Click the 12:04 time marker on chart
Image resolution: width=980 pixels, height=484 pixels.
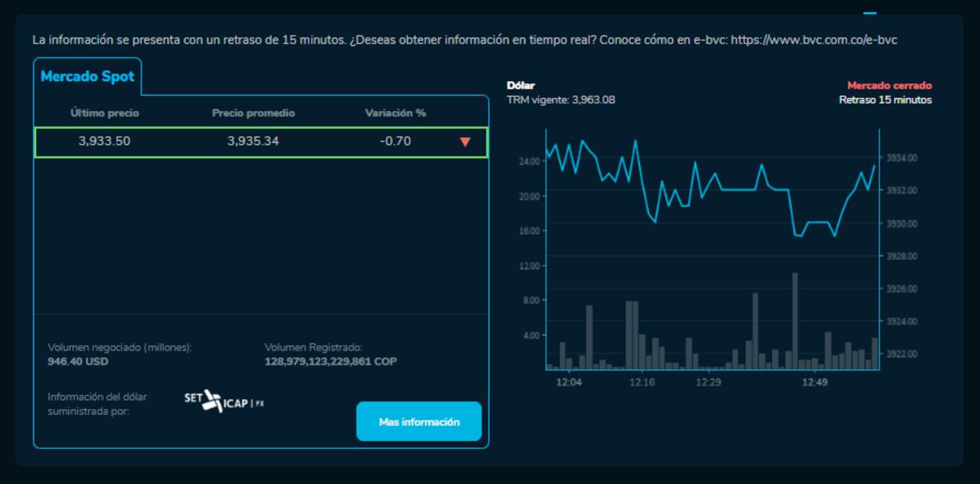tap(569, 382)
